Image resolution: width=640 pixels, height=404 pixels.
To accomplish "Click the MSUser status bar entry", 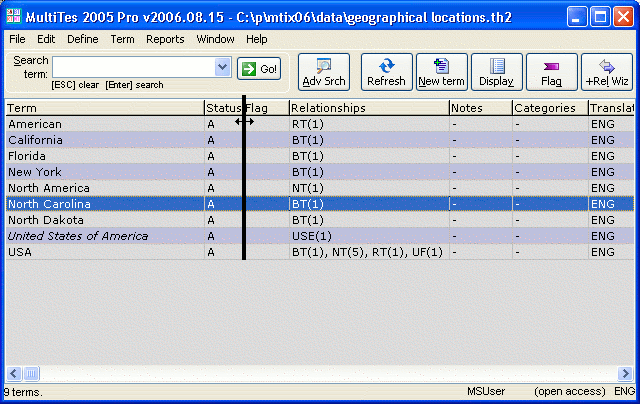I will (x=486, y=391).
